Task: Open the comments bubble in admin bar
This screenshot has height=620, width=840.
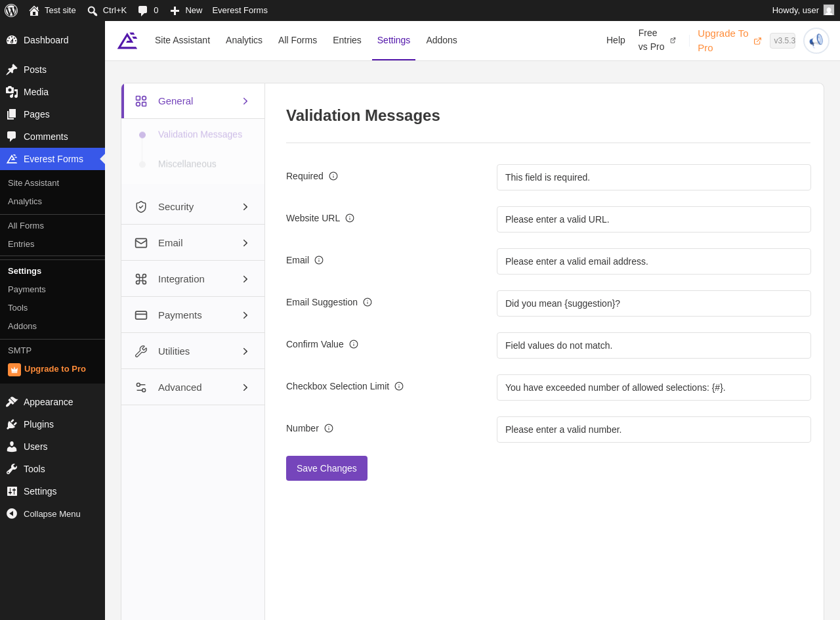Action: (142, 11)
